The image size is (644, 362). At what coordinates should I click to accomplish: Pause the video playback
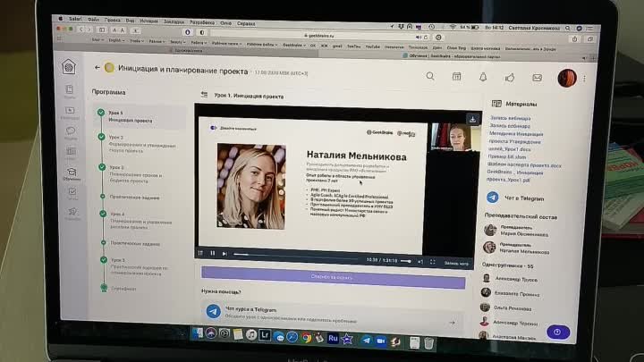pos(212,253)
